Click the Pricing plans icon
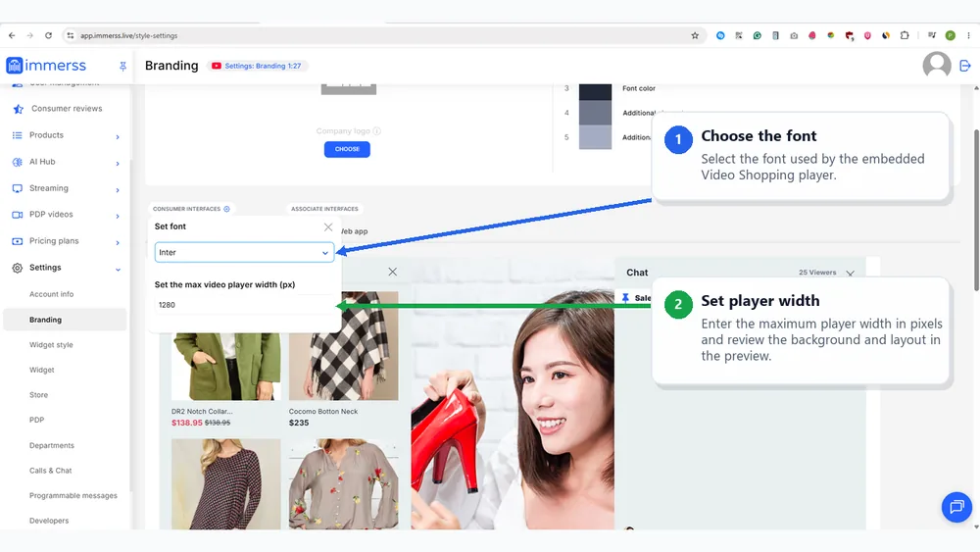 (x=17, y=241)
